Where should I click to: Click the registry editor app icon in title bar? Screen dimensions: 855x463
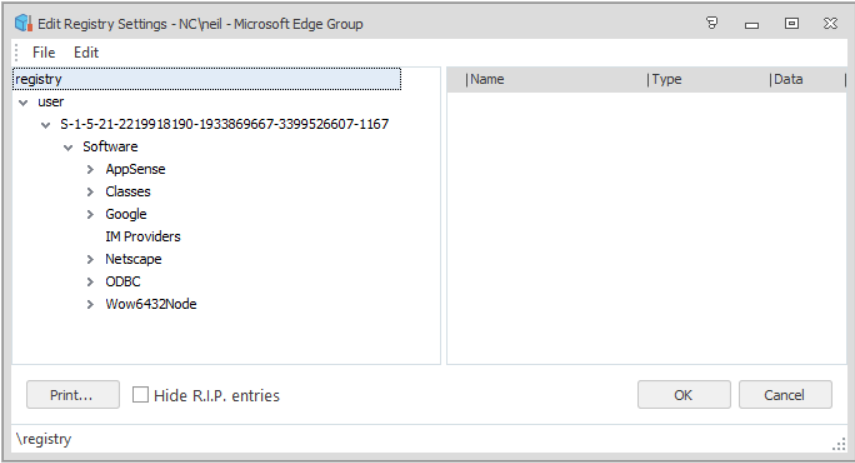point(23,23)
